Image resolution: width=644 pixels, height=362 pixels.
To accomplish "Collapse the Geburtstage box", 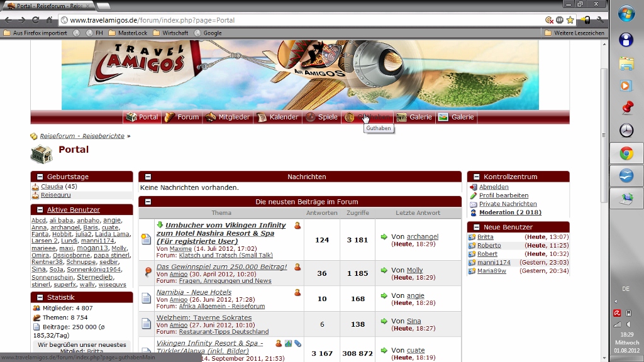I will (40, 177).
